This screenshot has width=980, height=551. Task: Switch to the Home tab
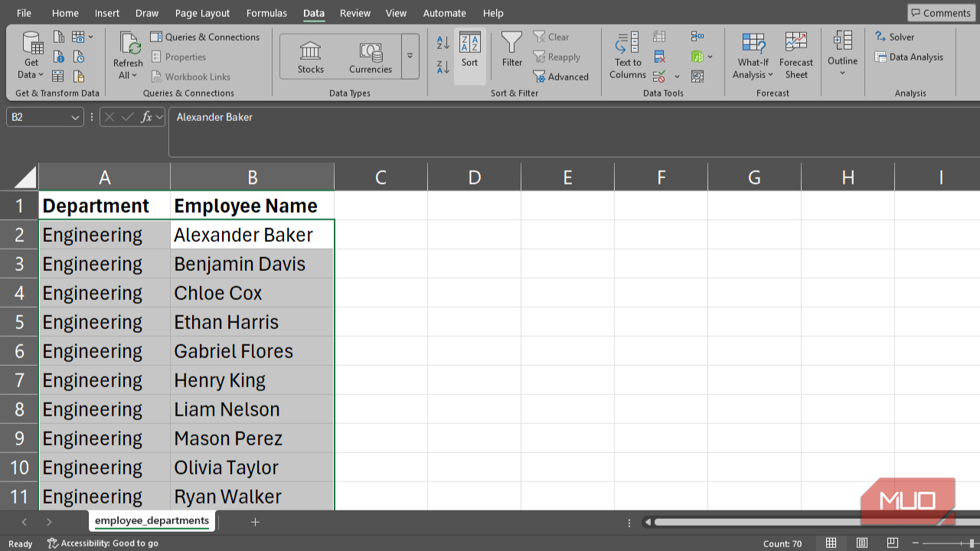[x=65, y=13]
